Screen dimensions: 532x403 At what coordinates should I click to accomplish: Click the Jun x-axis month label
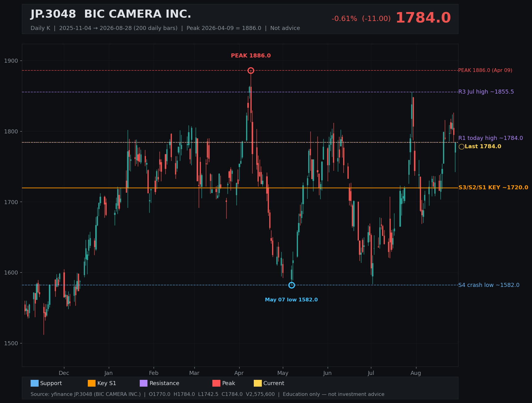327,373
